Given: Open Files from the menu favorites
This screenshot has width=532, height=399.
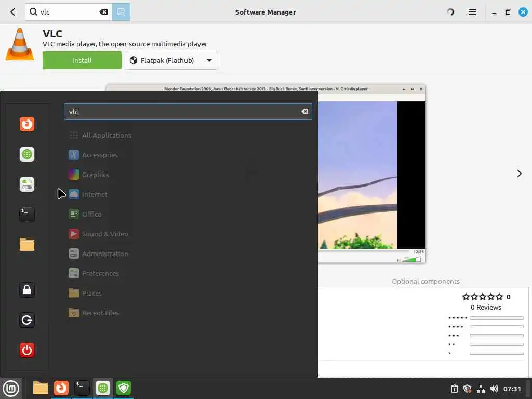Looking at the screenshot, I should click(27, 245).
